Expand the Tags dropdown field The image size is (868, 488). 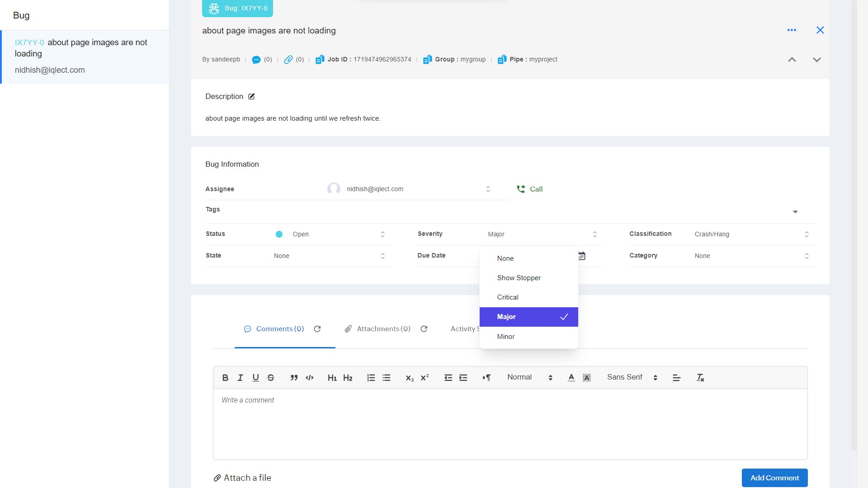[795, 211]
